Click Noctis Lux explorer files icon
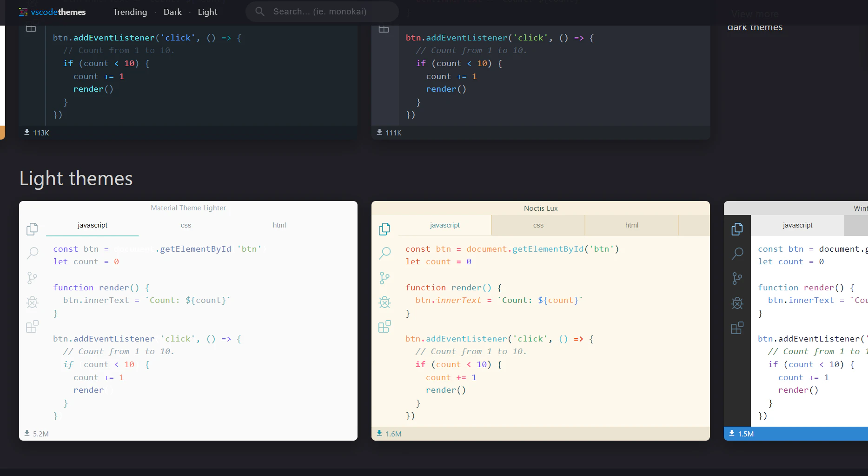Screen dimensions: 868x476 point(384,229)
